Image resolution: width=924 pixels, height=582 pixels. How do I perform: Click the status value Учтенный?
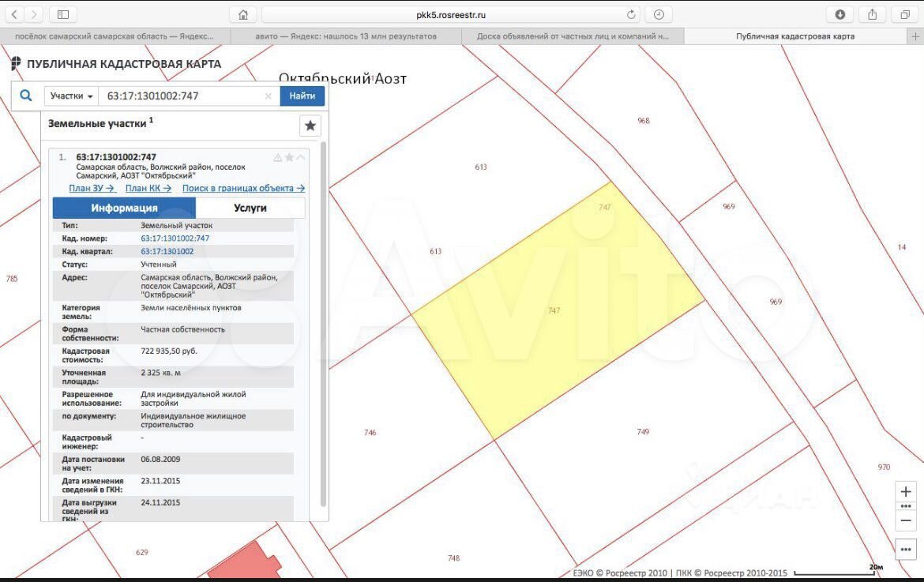(159, 265)
